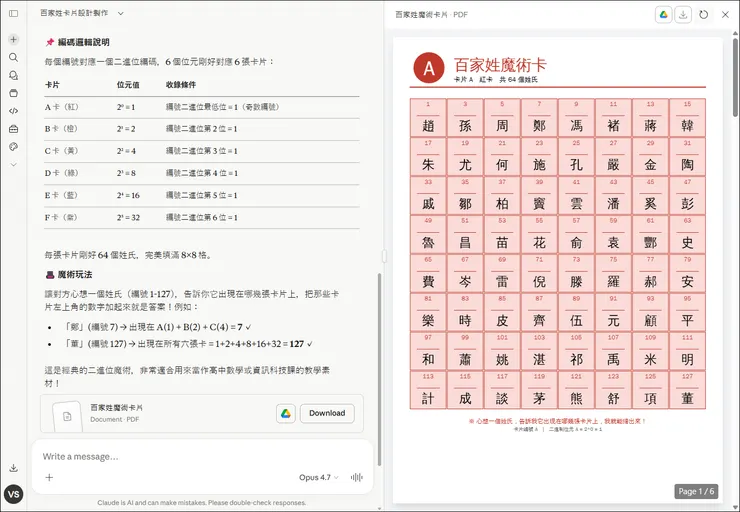Click card cell 113 計
The width and height of the screenshot is (740, 512).
428,390
